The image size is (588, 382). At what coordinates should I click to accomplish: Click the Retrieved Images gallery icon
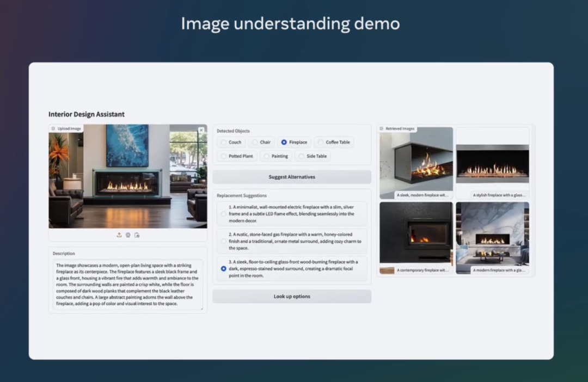382,129
